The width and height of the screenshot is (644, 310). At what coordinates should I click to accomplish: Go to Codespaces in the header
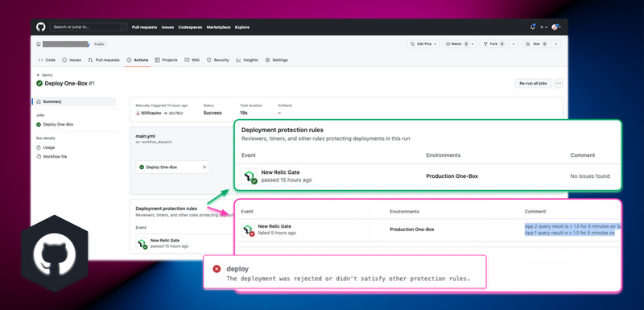point(190,27)
